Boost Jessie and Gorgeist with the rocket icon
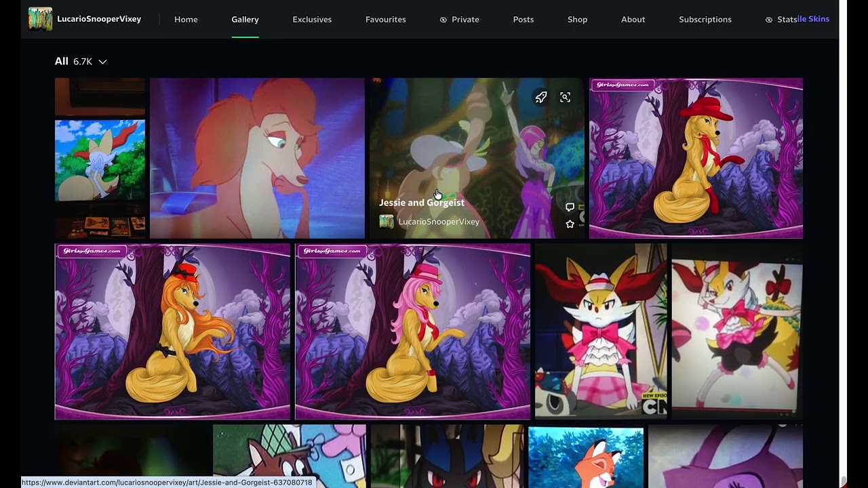The width and height of the screenshot is (868, 488). pyautogui.click(x=541, y=98)
